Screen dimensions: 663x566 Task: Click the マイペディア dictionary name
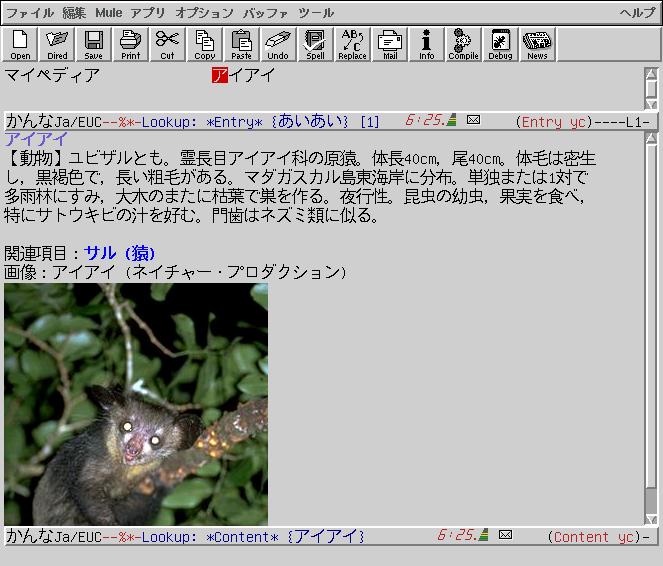pos(52,76)
